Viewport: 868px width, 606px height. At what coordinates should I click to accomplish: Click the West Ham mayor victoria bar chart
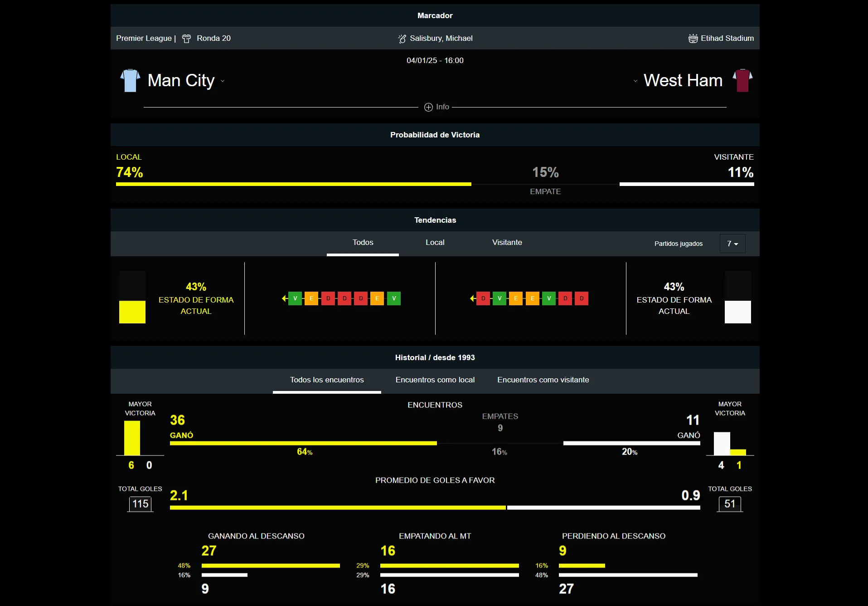tap(730, 444)
